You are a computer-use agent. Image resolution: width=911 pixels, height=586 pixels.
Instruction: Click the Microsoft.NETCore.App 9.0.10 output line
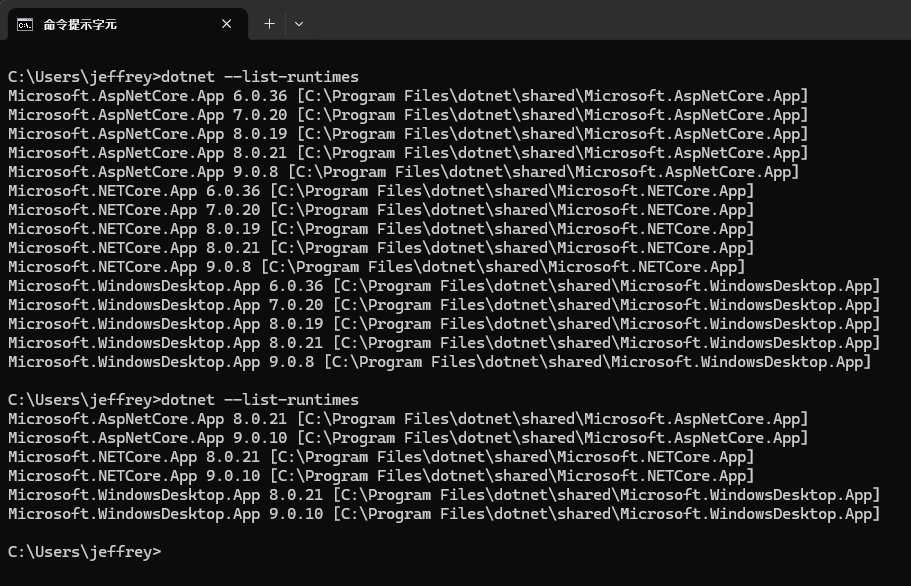point(381,476)
